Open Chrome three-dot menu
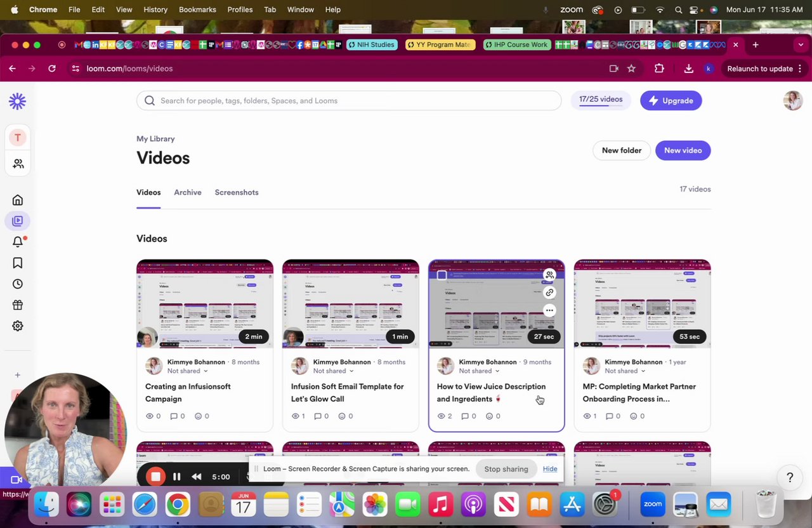This screenshot has height=528, width=812. (x=800, y=69)
